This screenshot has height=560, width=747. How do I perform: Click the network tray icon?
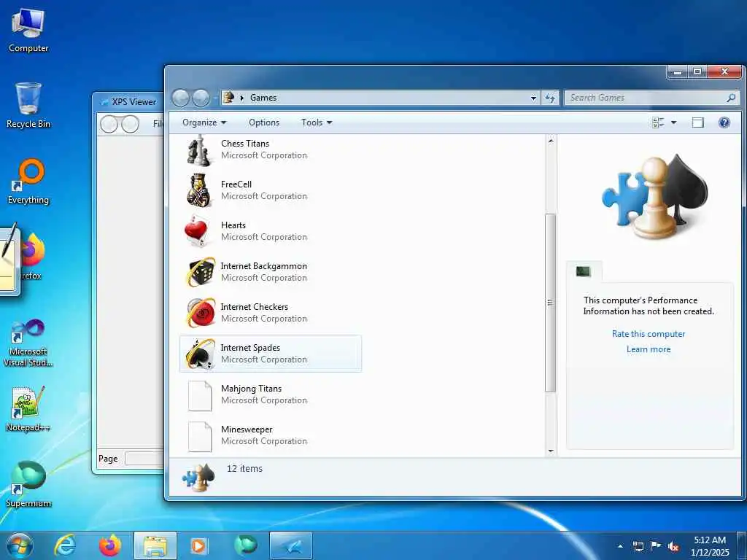pyautogui.click(x=638, y=546)
